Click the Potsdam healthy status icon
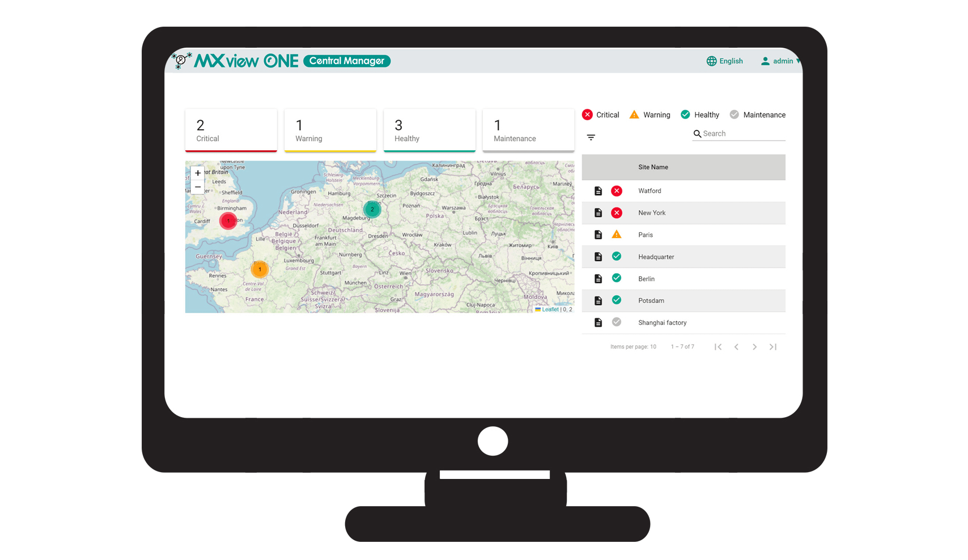 [617, 300]
